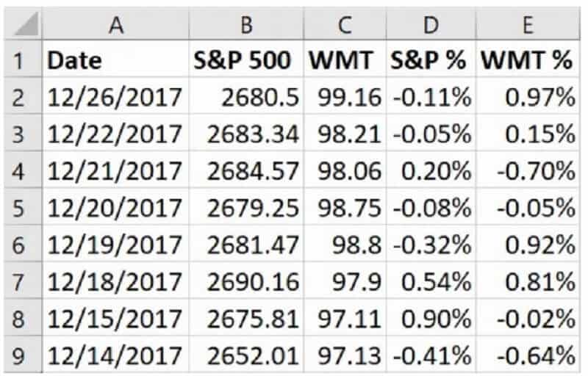Select column A header
Screen dimensions: 588x376
(x=115, y=24)
